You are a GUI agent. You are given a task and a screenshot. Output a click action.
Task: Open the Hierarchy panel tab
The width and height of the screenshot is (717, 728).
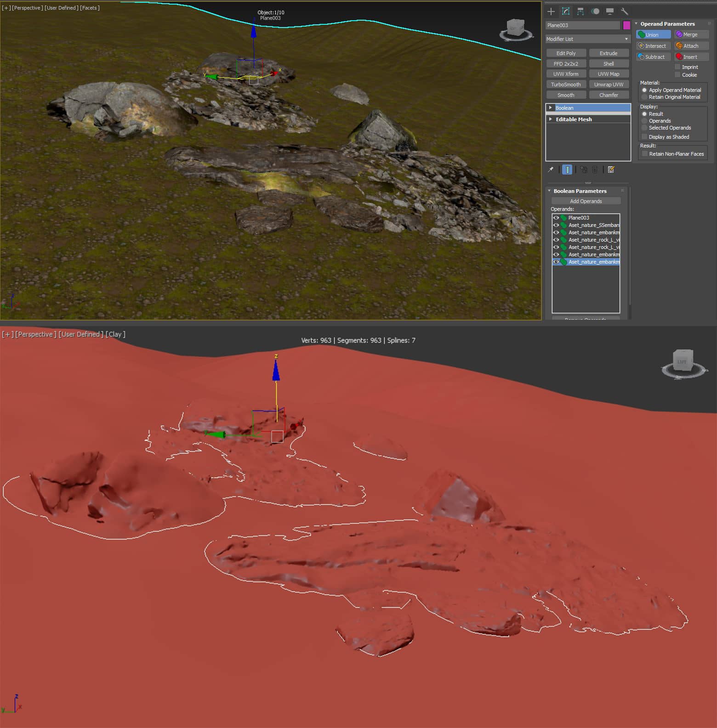tap(580, 11)
